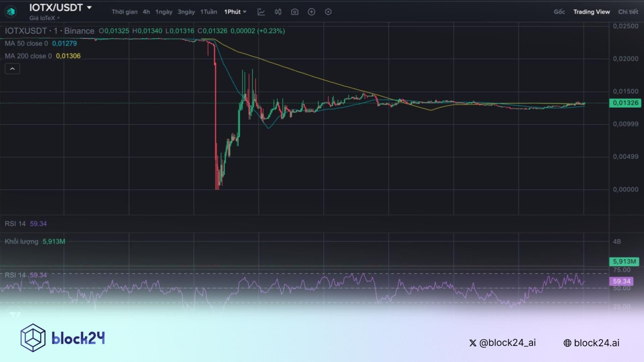
Task: Click the IoTeX coin logo
Action: 11,11
